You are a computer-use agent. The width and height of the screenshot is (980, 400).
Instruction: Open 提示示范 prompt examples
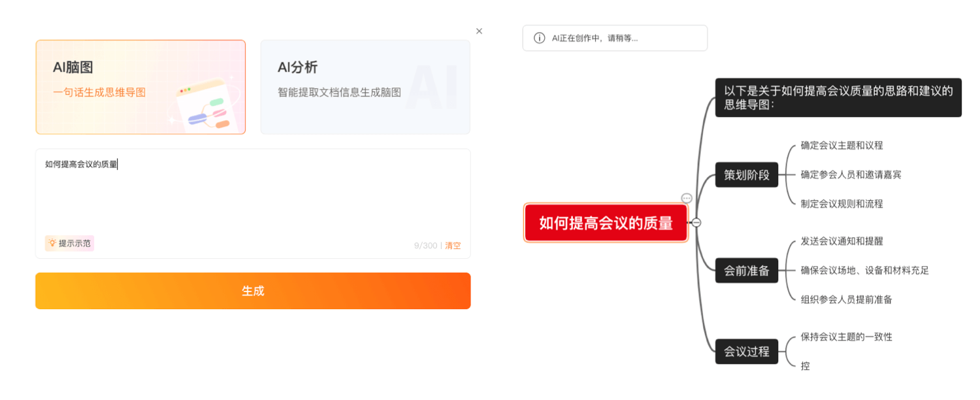point(69,243)
